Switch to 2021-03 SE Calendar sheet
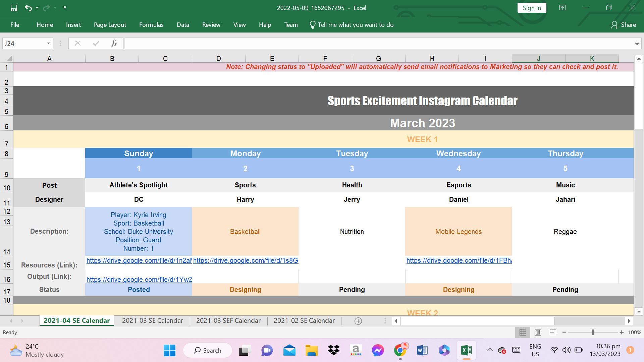 pos(153,321)
